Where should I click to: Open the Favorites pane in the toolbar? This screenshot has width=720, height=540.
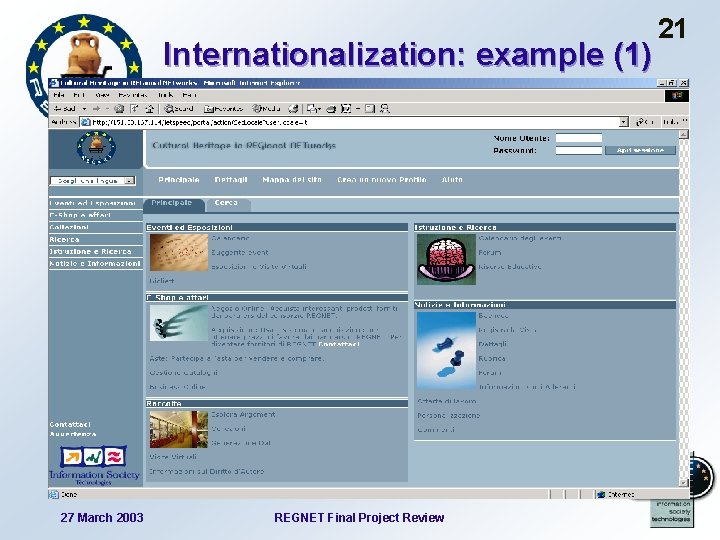click(x=224, y=109)
